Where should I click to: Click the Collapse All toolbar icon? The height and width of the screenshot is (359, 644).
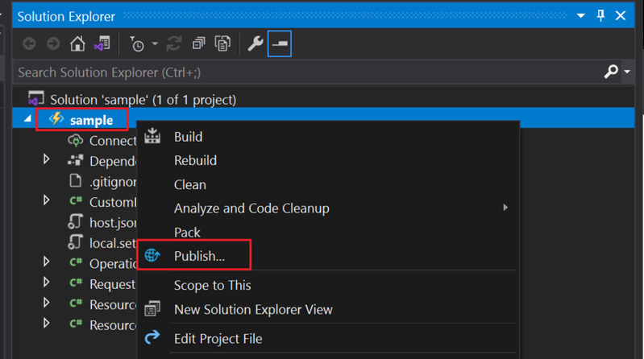pyautogui.click(x=200, y=43)
